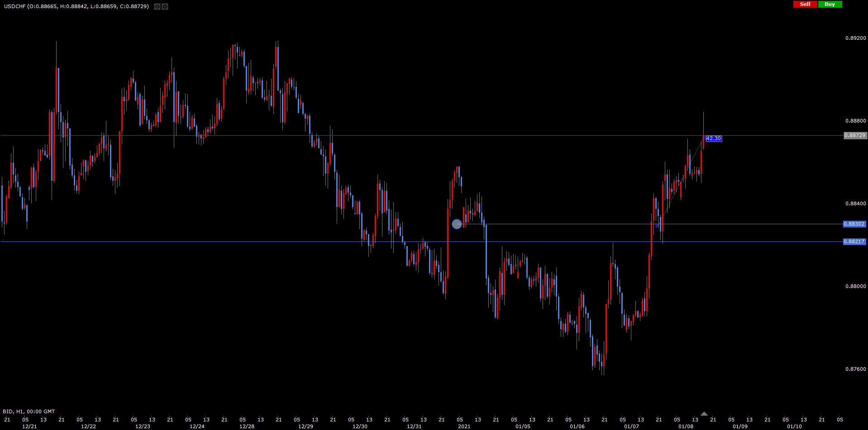Click the 2021 year label on time axis
The height and width of the screenshot is (430, 868).
coord(464,426)
